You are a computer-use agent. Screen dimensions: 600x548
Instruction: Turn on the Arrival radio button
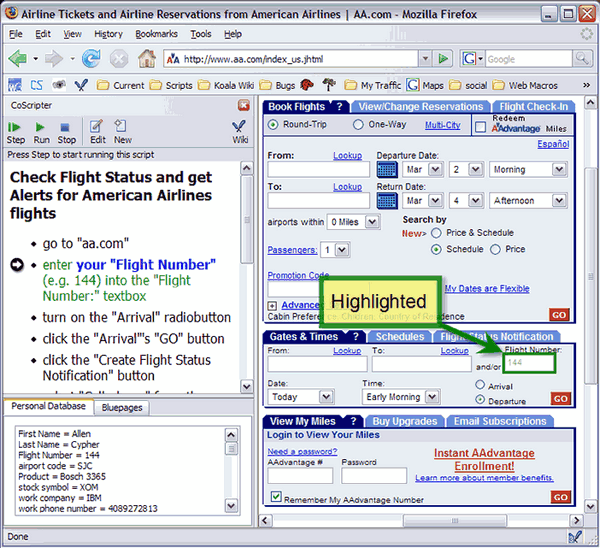click(480, 384)
